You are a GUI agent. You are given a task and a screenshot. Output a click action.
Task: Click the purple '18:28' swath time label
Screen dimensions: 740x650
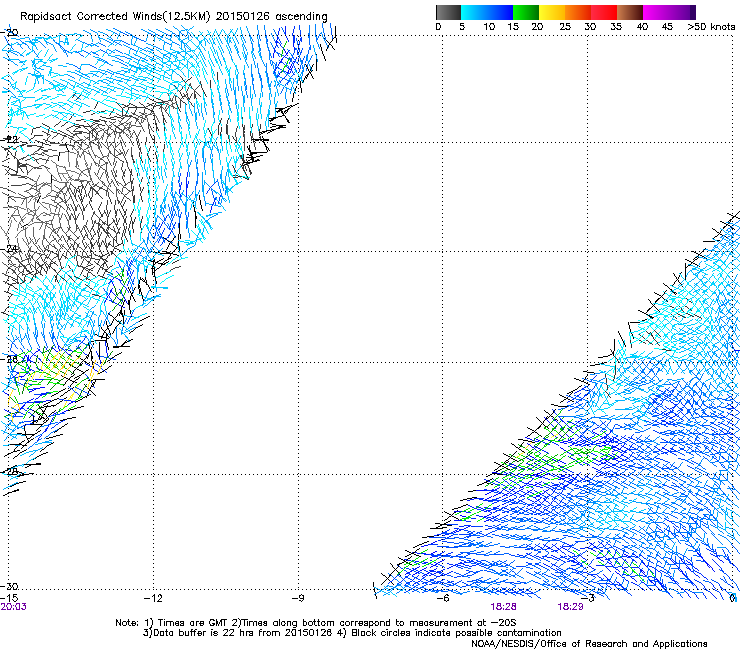pyautogui.click(x=503, y=607)
